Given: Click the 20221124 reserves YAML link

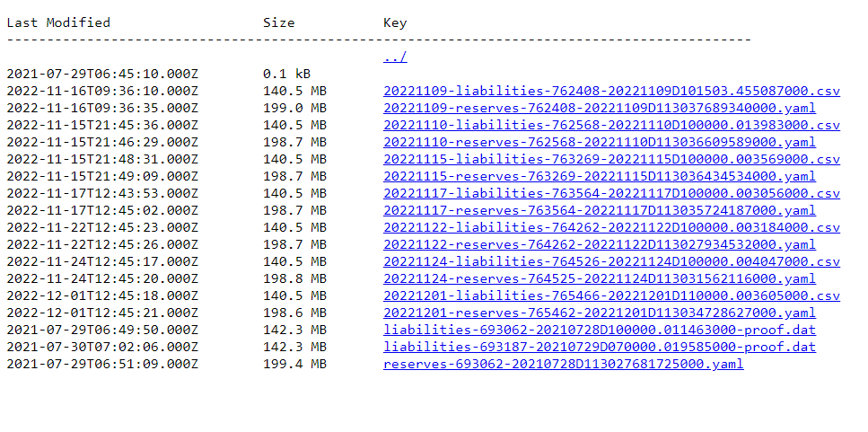Looking at the screenshot, I should point(599,278).
